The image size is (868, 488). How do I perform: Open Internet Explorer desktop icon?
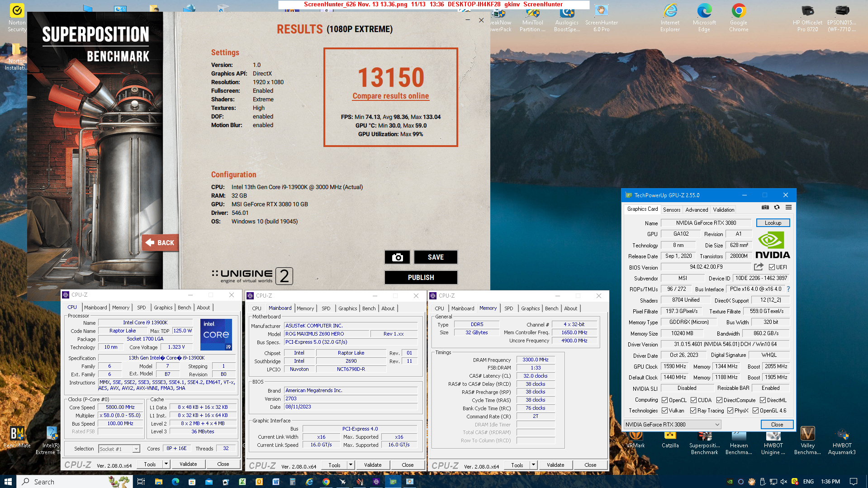[670, 18]
